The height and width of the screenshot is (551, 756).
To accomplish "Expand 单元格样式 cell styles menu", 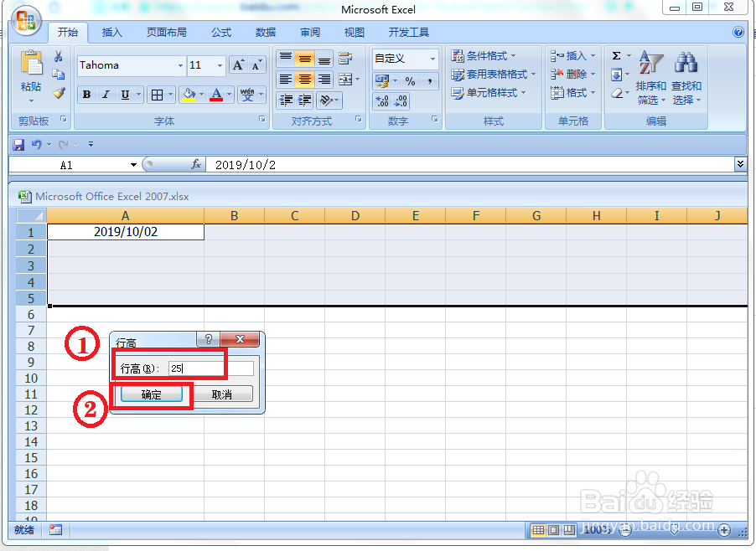I will pyautogui.click(x=489, y=92).
